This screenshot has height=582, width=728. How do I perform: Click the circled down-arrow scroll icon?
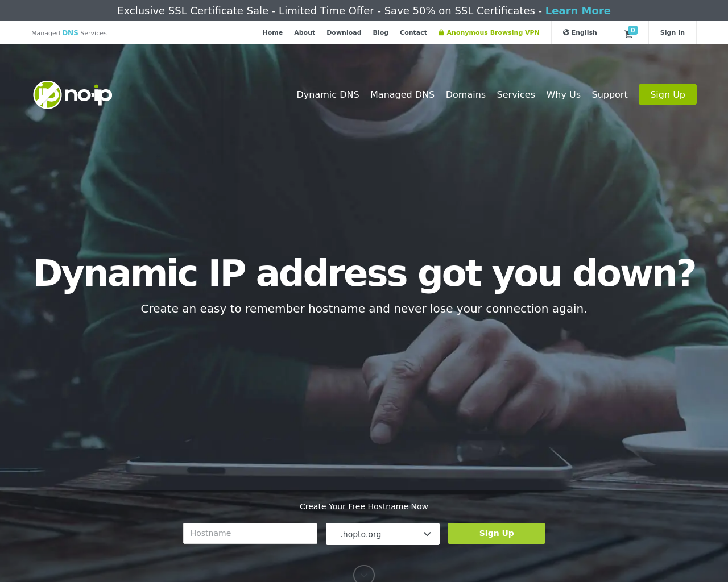[364, 573]
